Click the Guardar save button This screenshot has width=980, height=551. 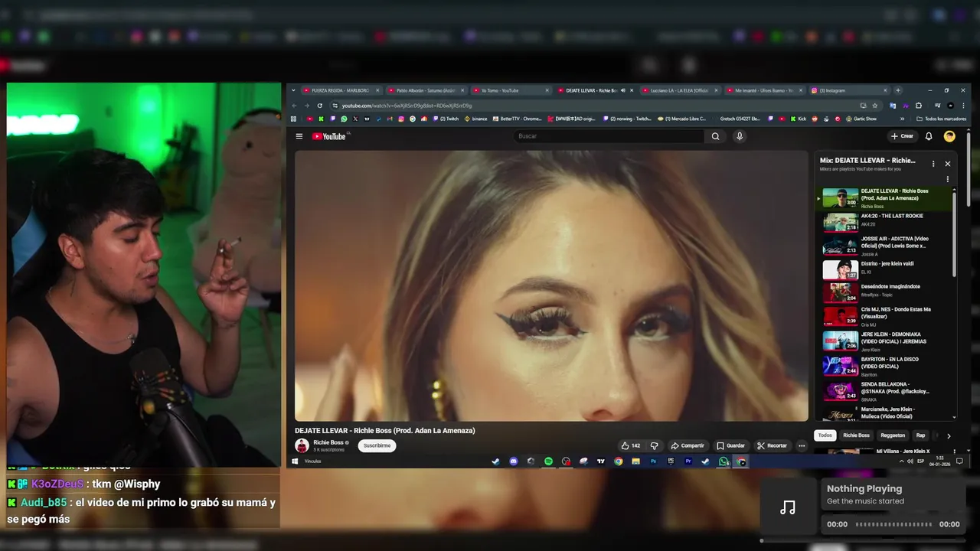pos(730,445)
